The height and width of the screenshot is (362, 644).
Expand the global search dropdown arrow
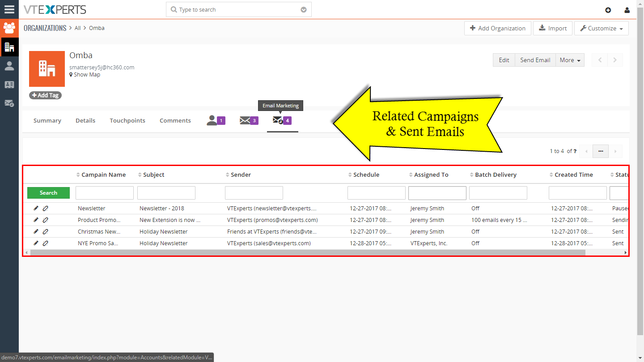pyautogui.click(x=304, y=10)
